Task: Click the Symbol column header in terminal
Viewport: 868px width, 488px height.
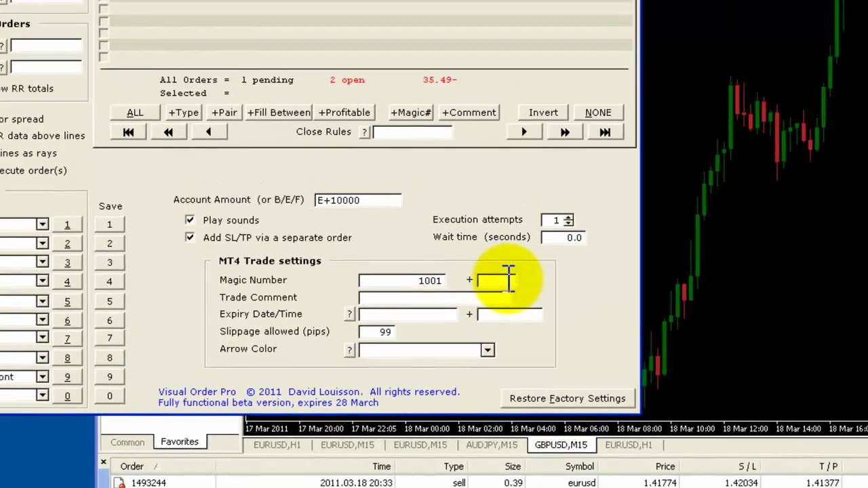Action: 580,466
